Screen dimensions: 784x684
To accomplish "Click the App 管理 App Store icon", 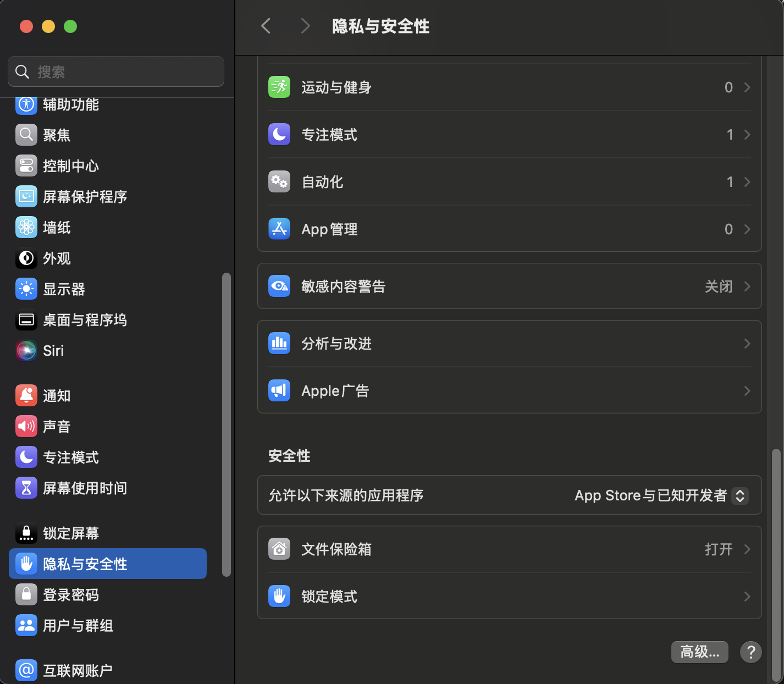I will click(x=279, y=229).
